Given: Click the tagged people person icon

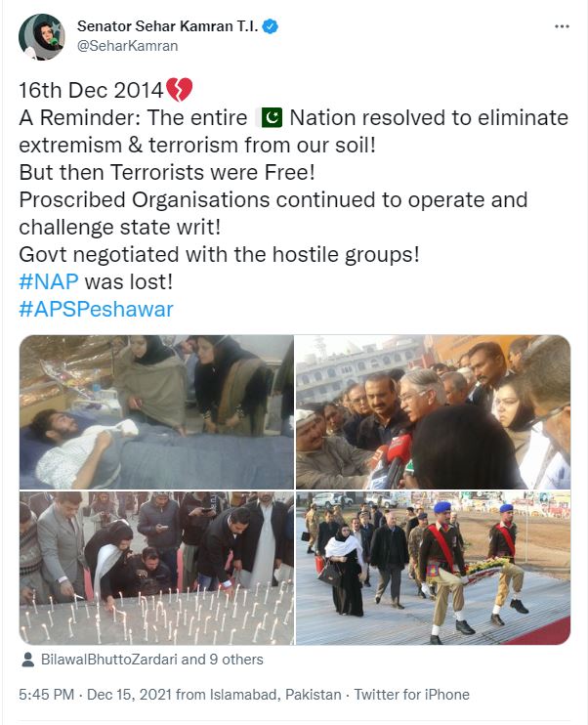Looking at the screenshot, I should point(27,660).
